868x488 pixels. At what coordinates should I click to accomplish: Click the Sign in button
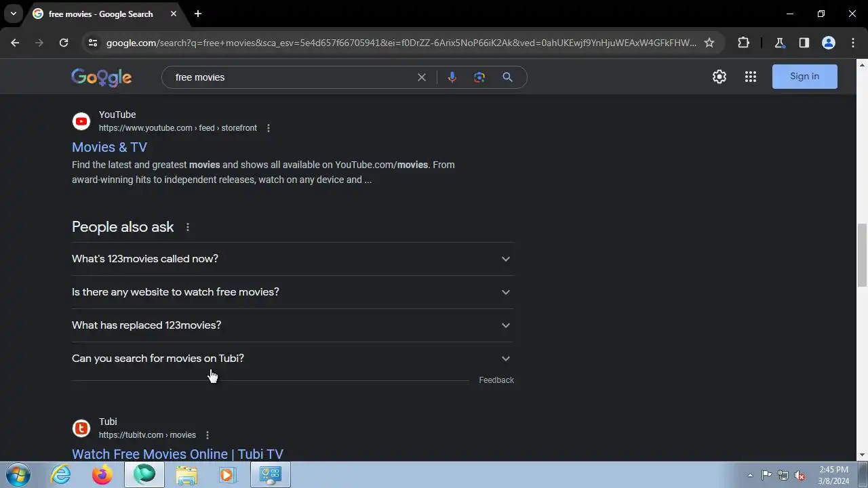(x=805, y=77)
